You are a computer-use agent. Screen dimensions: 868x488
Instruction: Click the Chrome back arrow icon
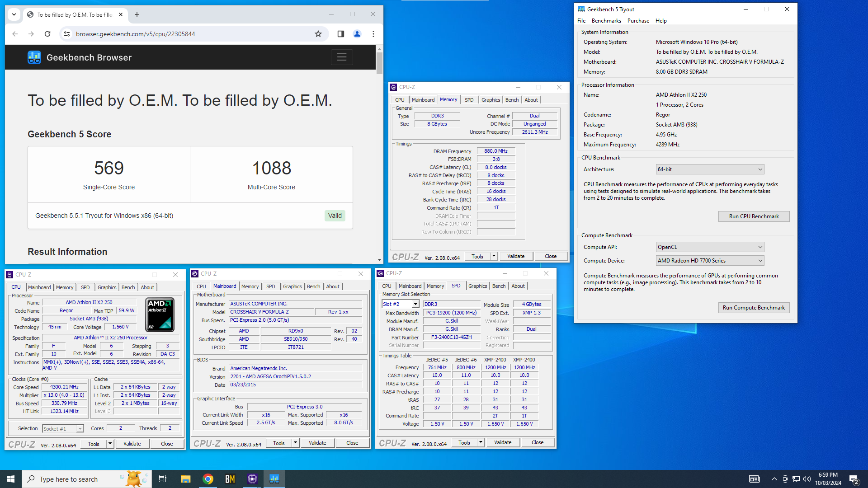[x=15, y=34]
